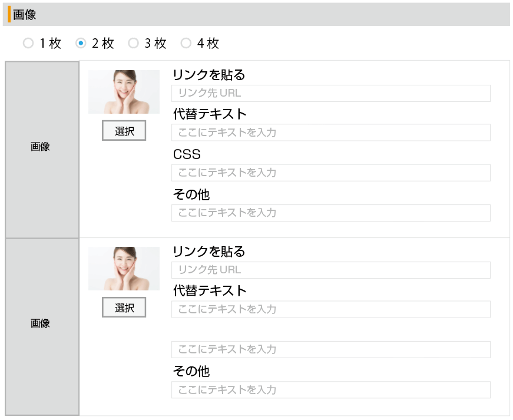Focus second row's unlabeled field above その他
The image size is (513, 420).
click(x=331, y=349)
